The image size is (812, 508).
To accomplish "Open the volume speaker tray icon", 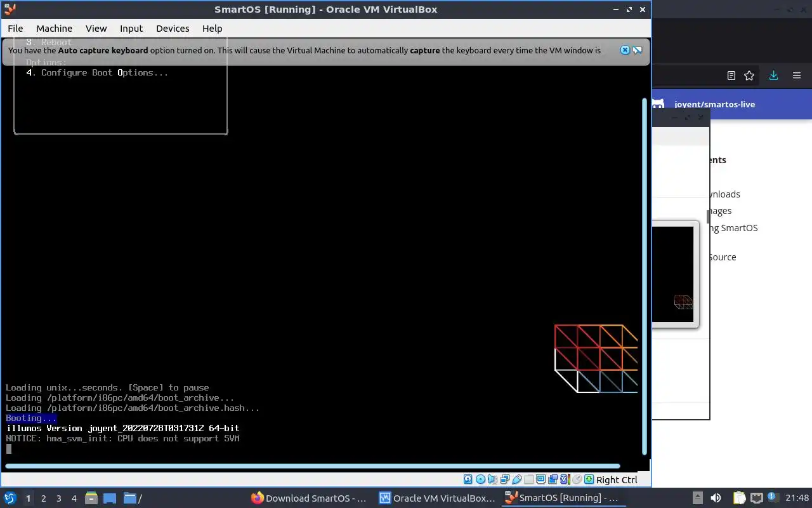I will click(x=716, y=498).
